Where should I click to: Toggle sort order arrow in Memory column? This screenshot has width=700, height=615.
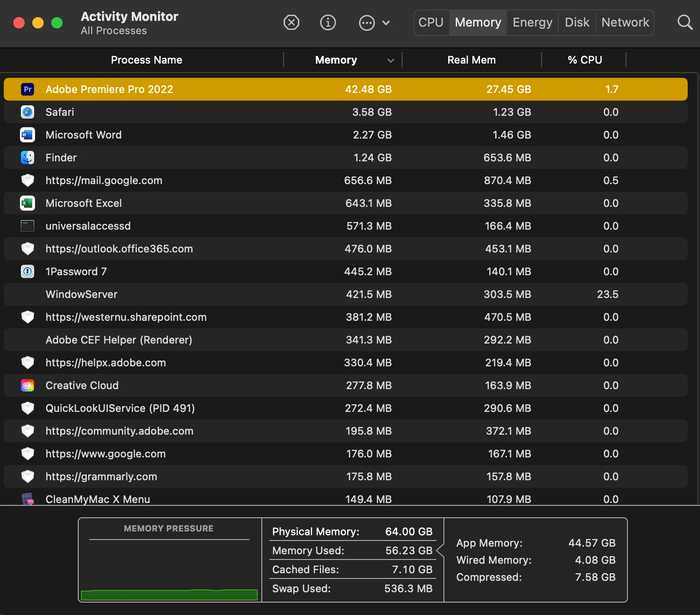click(391, 60)
